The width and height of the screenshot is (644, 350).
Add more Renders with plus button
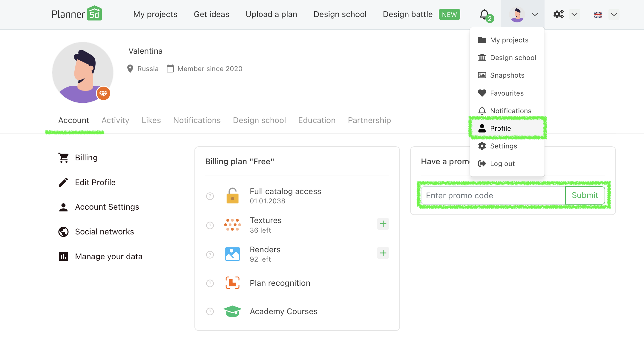tap(383, 253)
